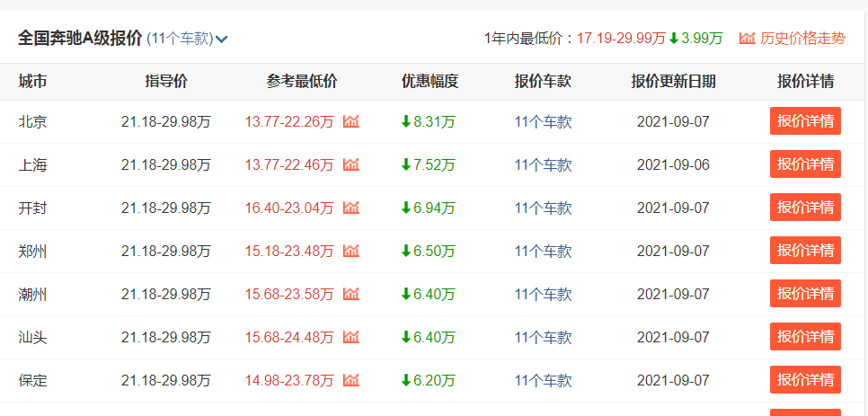Click the discount amount 8.31万

pyautogui.click(x=435, y=121)
